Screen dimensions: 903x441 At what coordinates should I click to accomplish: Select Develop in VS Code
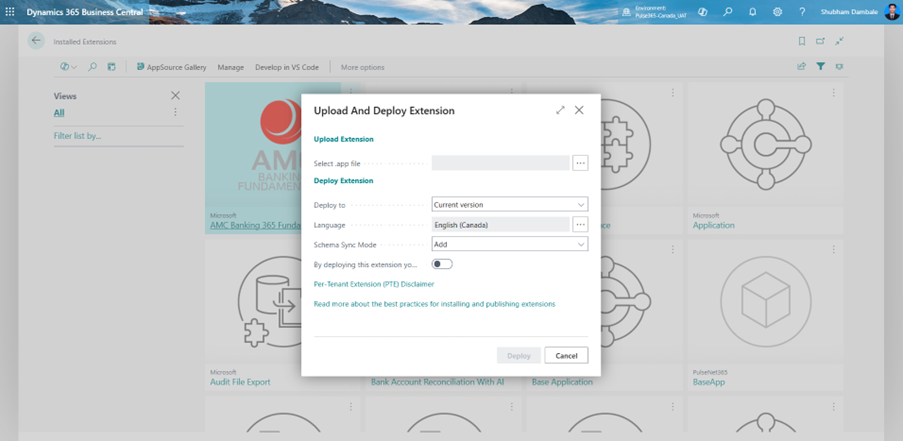coord(287,67)
